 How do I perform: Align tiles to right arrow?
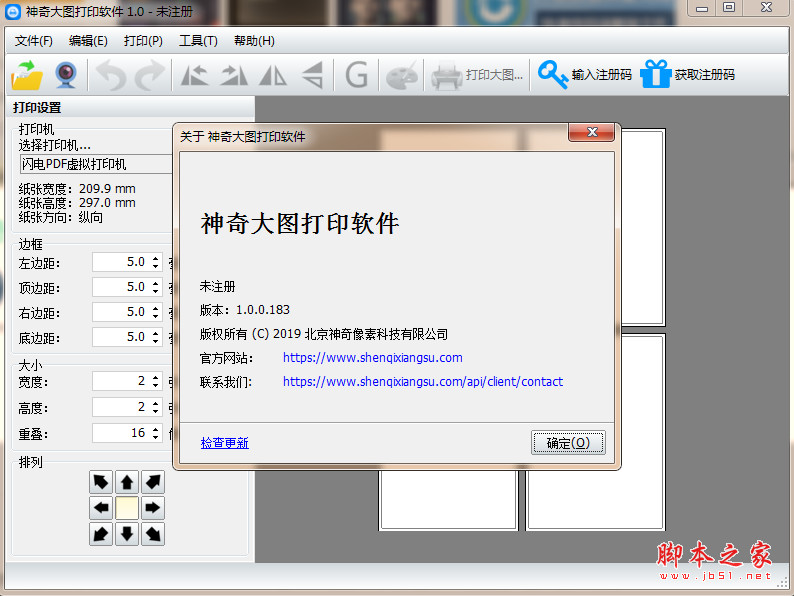coord(152,507)
